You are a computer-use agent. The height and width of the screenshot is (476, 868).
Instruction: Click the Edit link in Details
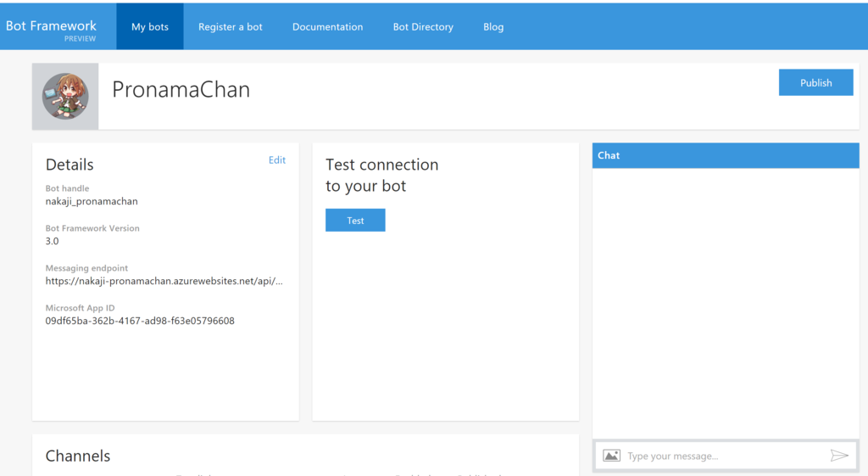pyautogui.click(x=277, y=160)
